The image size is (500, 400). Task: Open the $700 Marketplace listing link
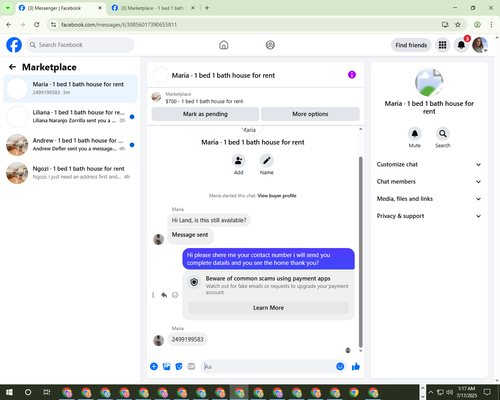[x=204, y=101]
